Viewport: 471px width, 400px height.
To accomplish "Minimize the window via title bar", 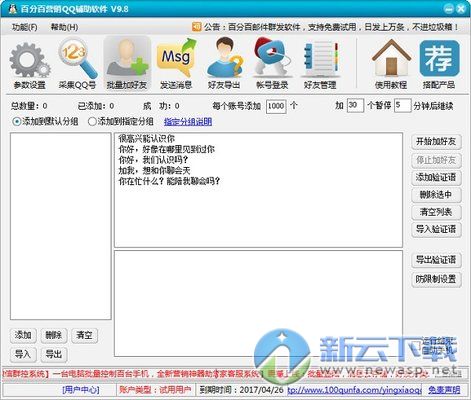I will click(449, 9).
